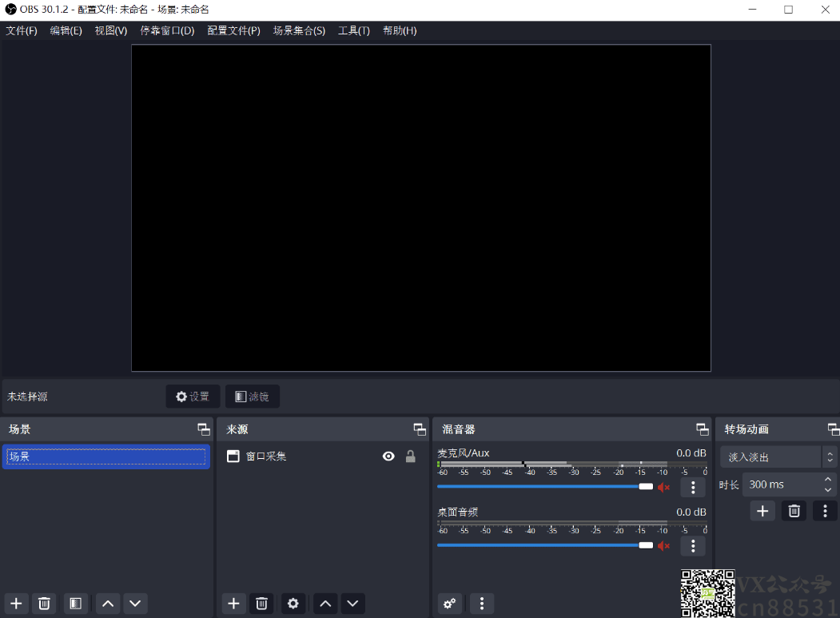Open the 麦克风/Aux options kebab menu
This screenshot has height=618, width=840.
(692, 487)
